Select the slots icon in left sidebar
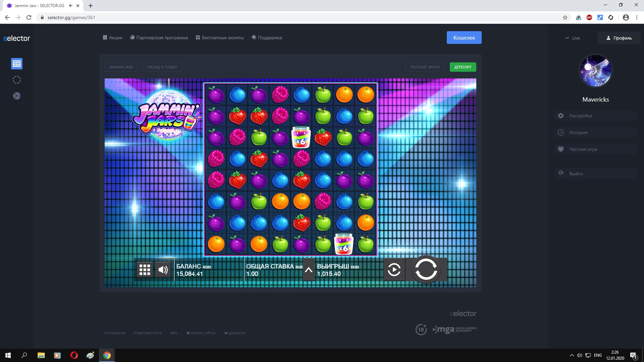Screen dimensions: 644x362 click(17, 64)
